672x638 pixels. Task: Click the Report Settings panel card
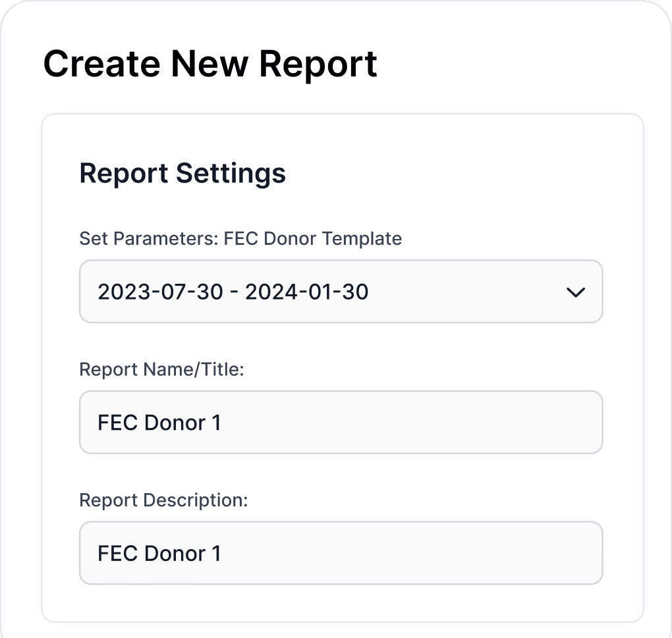click(x=343, y=365)
